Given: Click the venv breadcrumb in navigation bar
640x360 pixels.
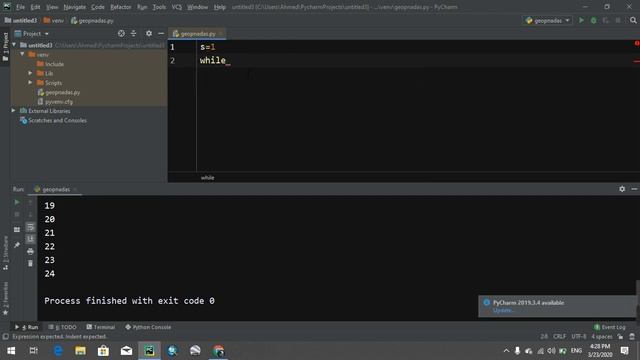Looking at the screenshot, I should coord(54,20).
